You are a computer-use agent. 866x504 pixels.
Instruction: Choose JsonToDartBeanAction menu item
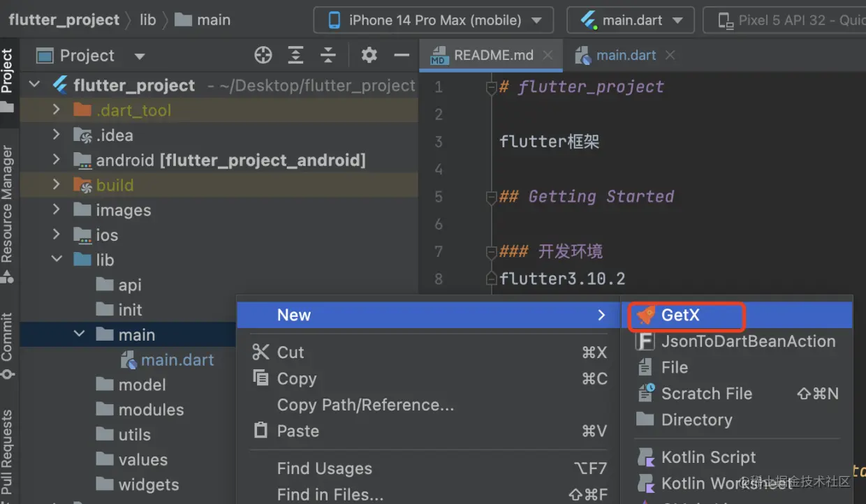click(x=737, y=341)
